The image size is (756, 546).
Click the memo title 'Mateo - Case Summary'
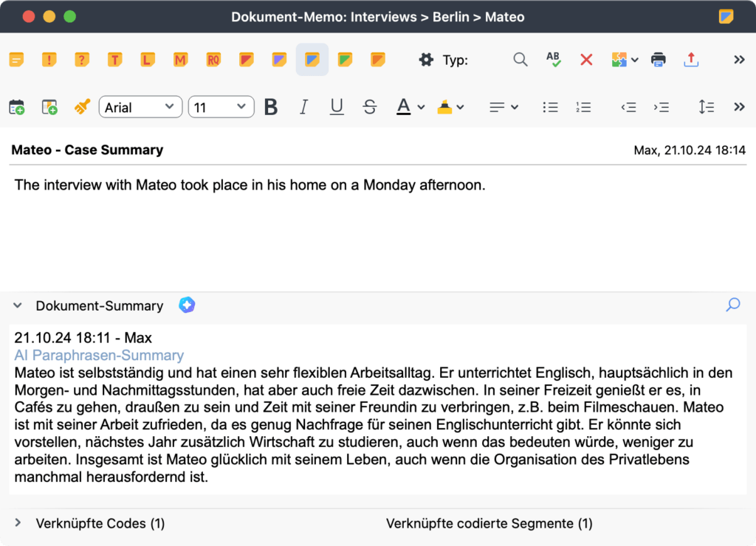pyautogui.click(x=87, y=150)
